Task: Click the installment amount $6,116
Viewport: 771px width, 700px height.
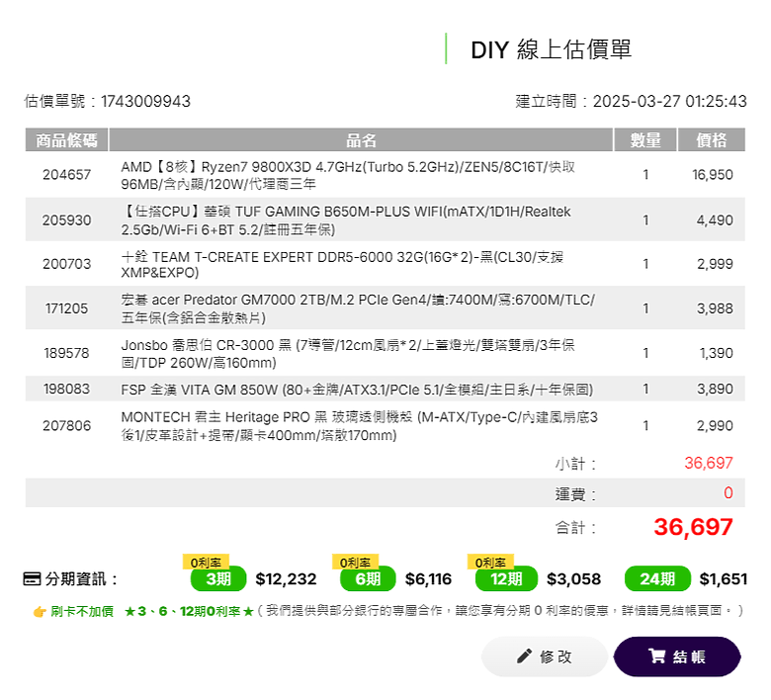Action: tap(428, 579)
